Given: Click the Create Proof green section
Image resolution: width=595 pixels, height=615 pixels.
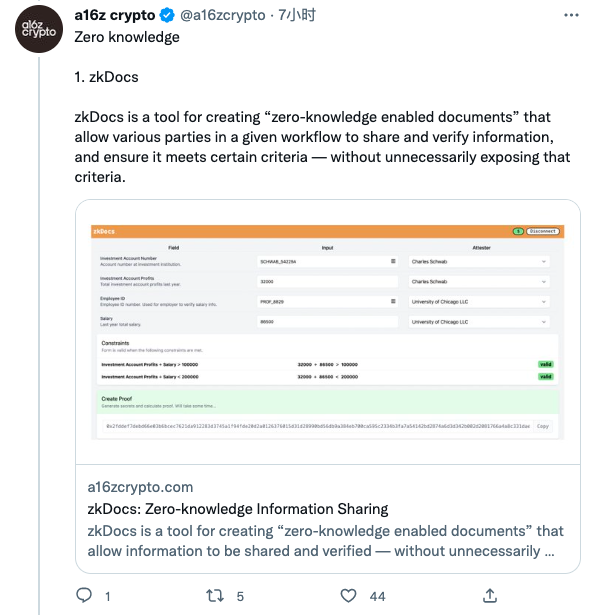Looking at the screenshot, I should click(328, 402).
